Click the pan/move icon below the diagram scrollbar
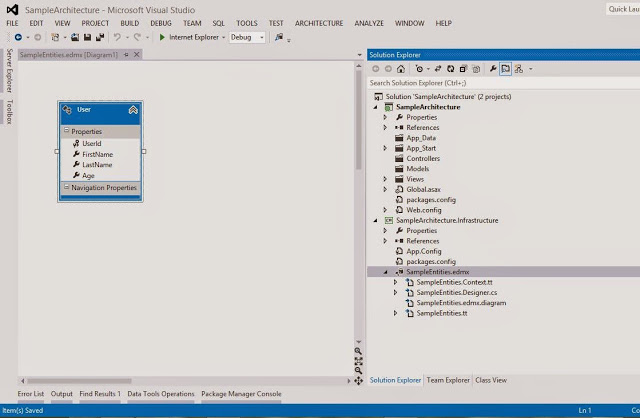Viewport: 640px width, 418px height. coord(358,381)
